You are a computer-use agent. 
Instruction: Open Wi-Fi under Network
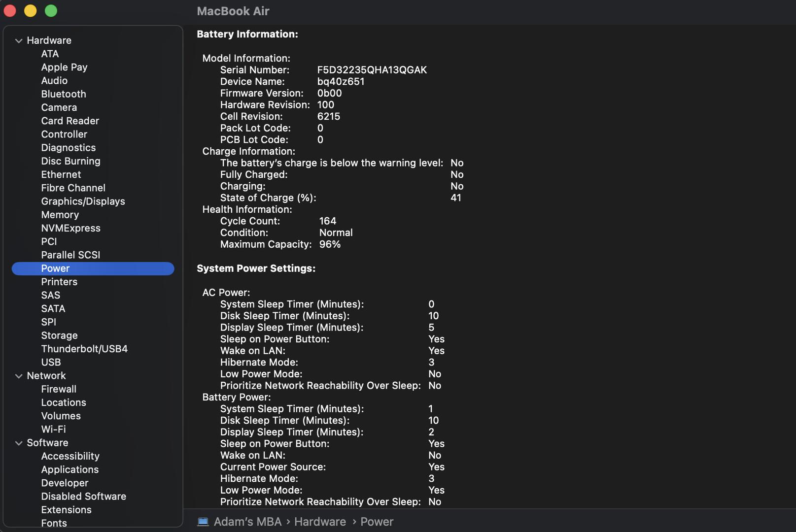pyautogui.click(x=53, y=430)
